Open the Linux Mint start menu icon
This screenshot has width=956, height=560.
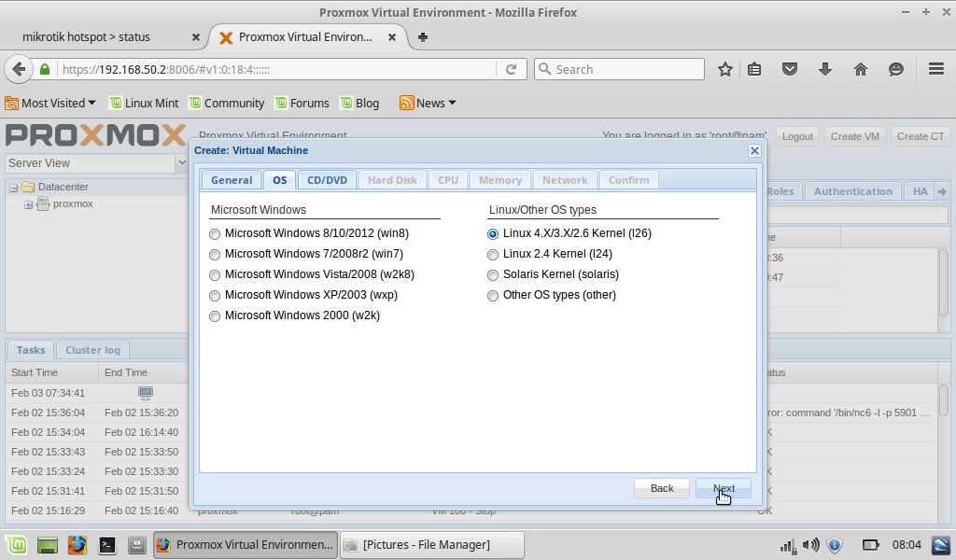pos(16,545)
